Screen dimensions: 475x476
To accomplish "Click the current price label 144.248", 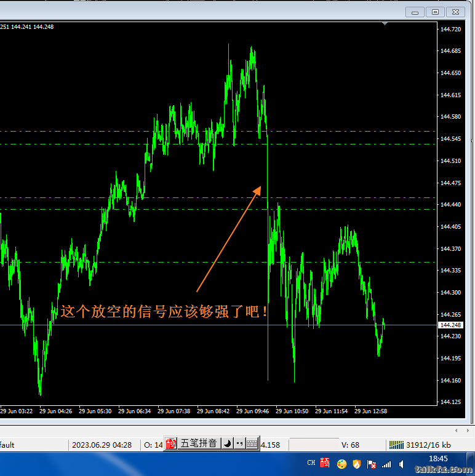I will click(451, 325).
